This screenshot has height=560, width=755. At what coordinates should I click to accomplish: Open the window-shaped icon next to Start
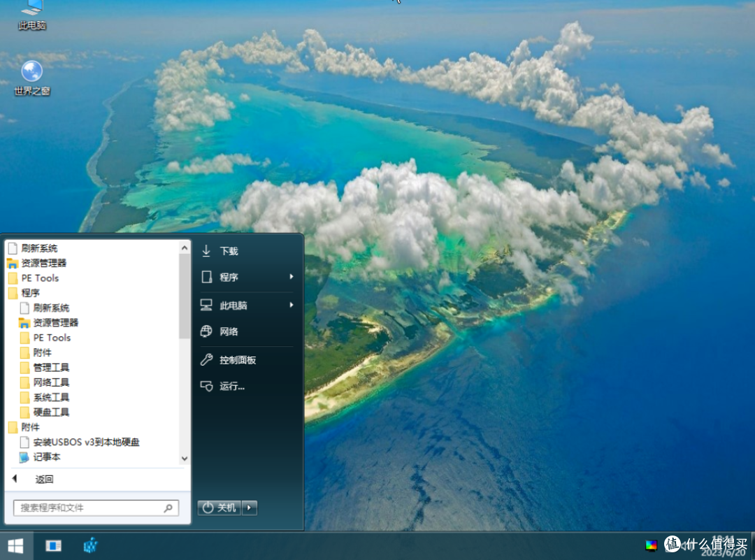53,545
